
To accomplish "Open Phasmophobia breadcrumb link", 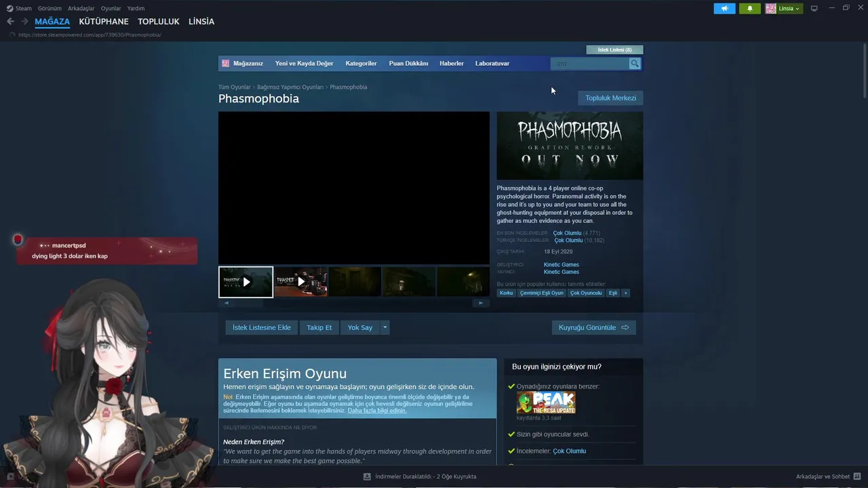I will tap(349, 87).
